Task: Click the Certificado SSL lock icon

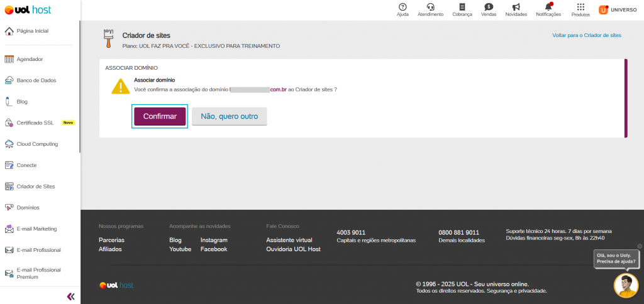Action: click(9, 122)
